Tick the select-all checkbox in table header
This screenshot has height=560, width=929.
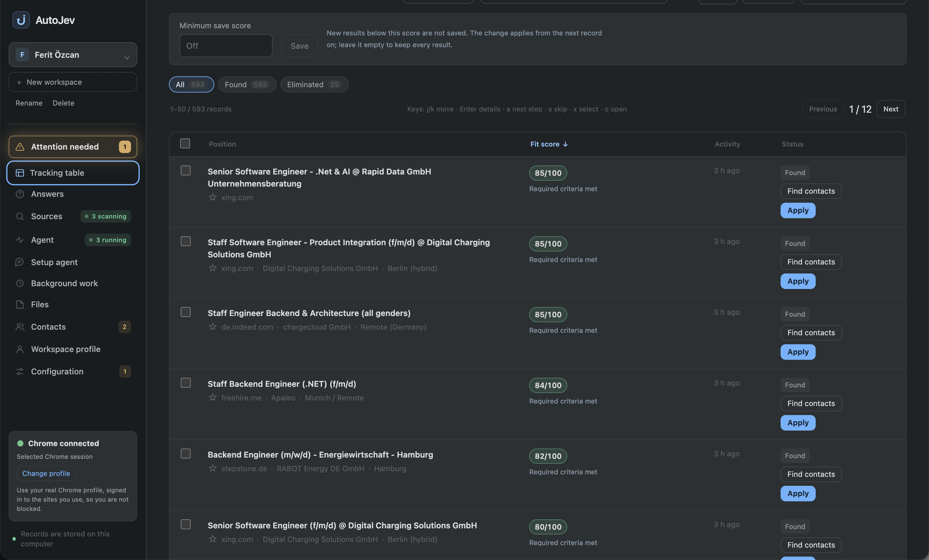(x=185, y=143)
